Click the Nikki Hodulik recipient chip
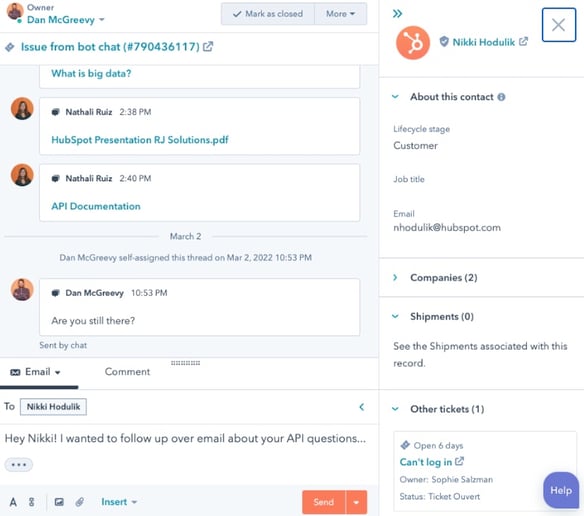Viewport: 584px width, 516px height. pos(53,407)
